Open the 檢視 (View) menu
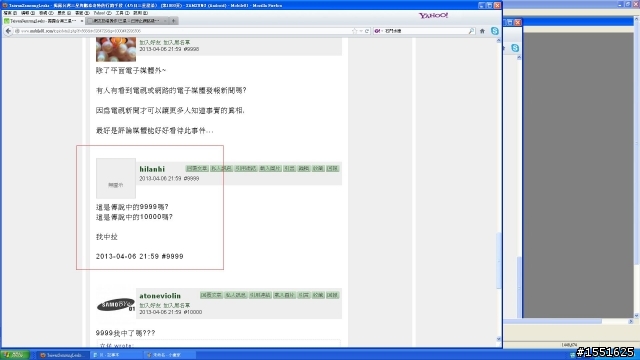Screen dimensions: 640x360 click(46, 13)
